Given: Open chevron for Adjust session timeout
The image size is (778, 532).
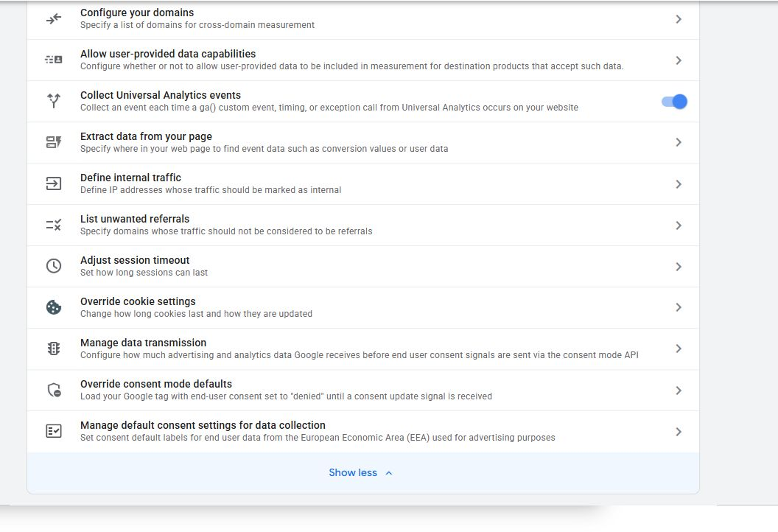Looking at the screenshot, I should pyautogui.click(x=679, y=267).
